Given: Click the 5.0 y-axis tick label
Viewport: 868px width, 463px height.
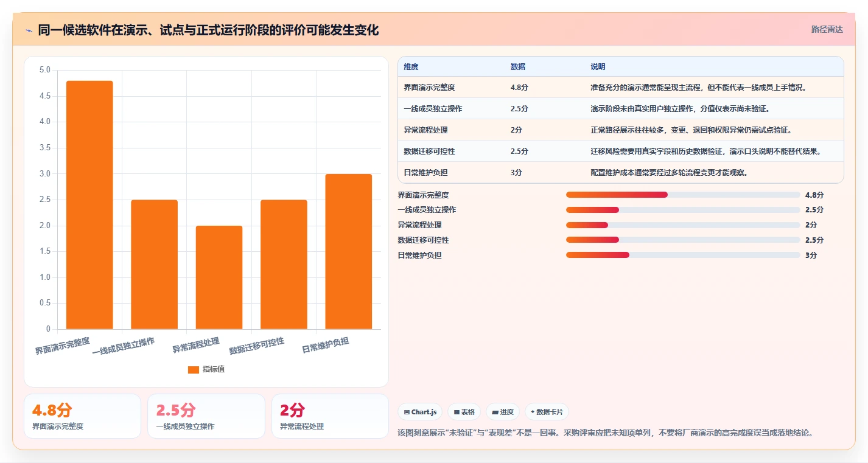Looking at the screenshot, I should (x=45, y=70).
